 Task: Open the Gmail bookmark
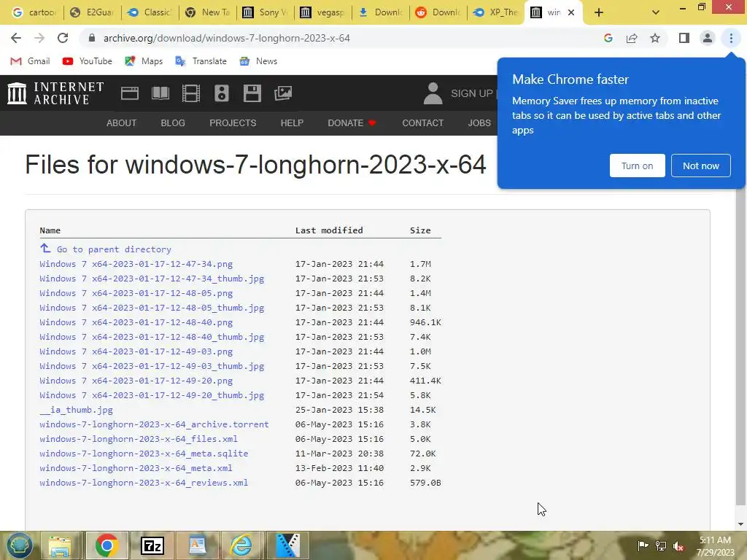31,61
